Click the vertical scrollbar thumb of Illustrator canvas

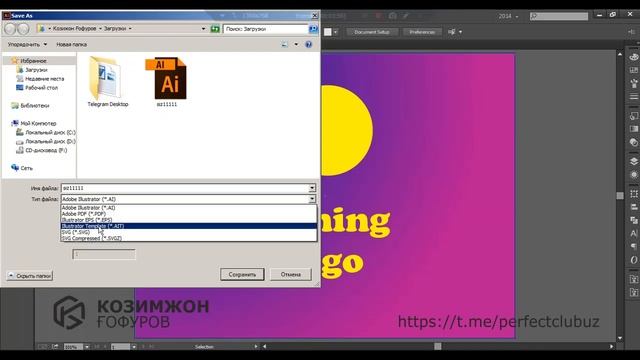pos(620,196)
